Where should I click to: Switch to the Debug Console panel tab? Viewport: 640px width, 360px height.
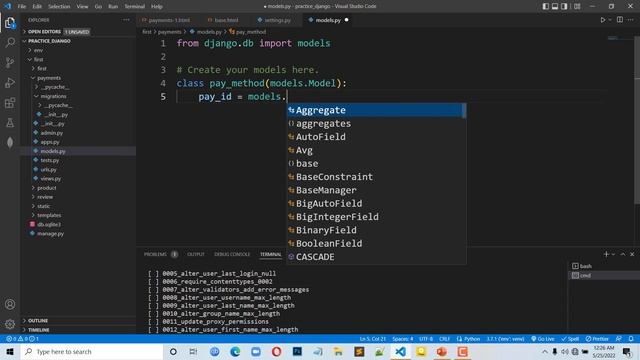click(232, 254)
